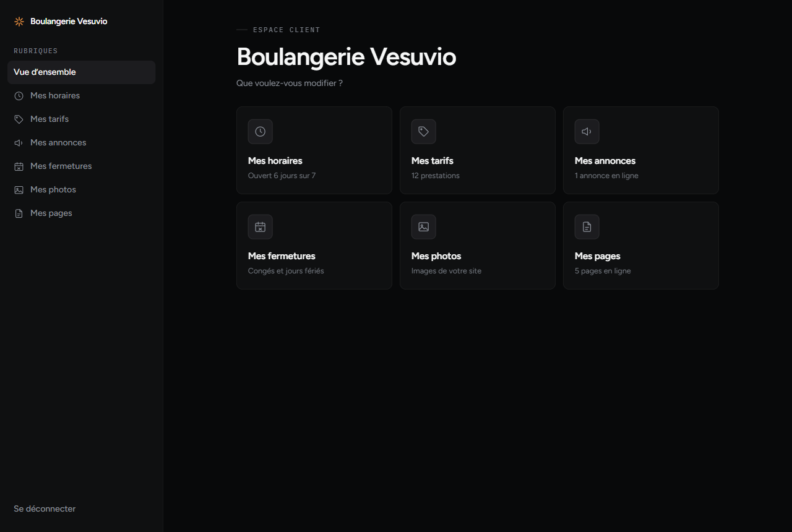Navigate to Mes fermetures in the sidebar

pos(81,166)
